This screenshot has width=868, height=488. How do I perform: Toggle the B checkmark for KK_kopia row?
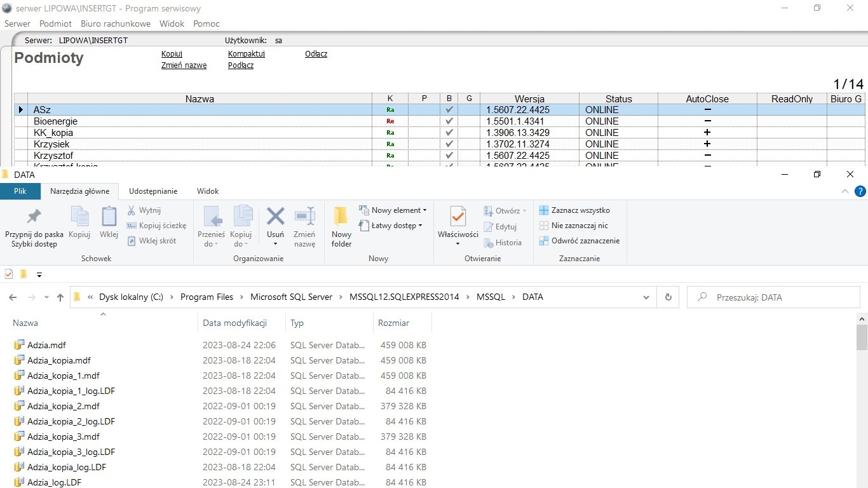click(x=449, y=133)
